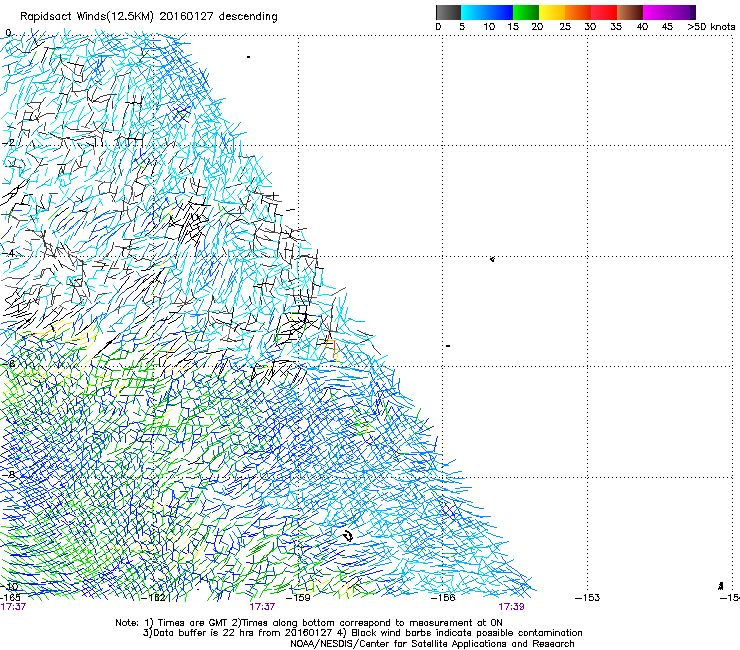Click the '-159' longitude axis label
This screenshot has height=650, width=740.
tap(298, 598)
